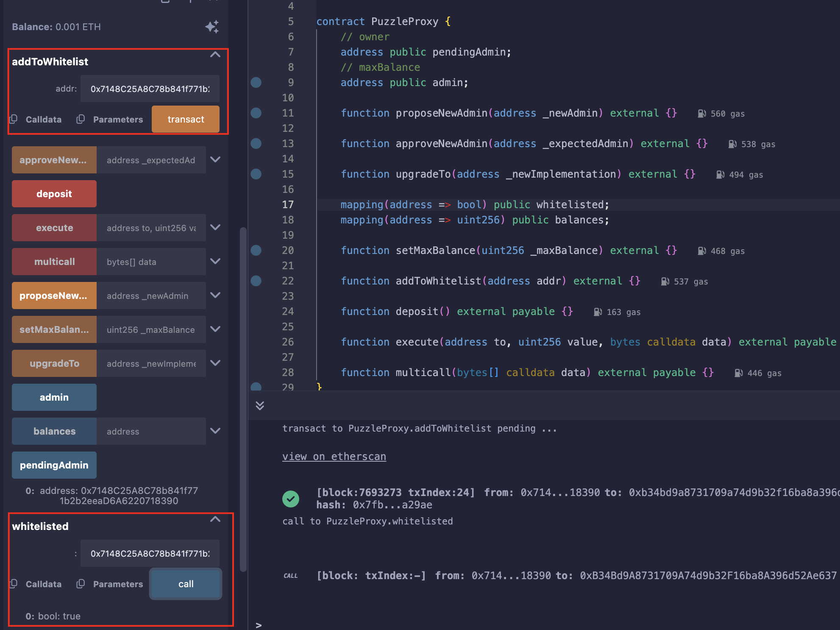840x630 pixels.
Task: Click the proposeNewAdmin address _newAdmin input
Action: click(x=151, y=295)
